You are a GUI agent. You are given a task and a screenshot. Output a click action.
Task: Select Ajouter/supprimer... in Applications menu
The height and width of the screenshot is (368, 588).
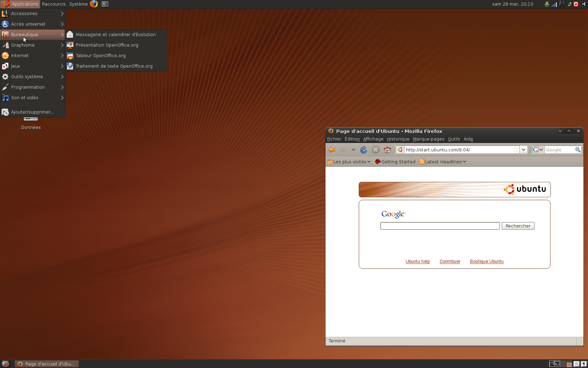click(33, 112)
